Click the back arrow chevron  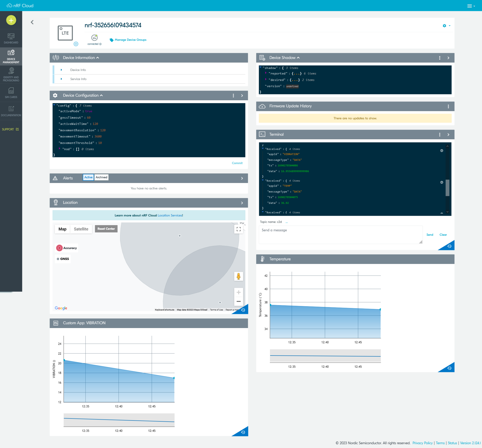point(32,22)
